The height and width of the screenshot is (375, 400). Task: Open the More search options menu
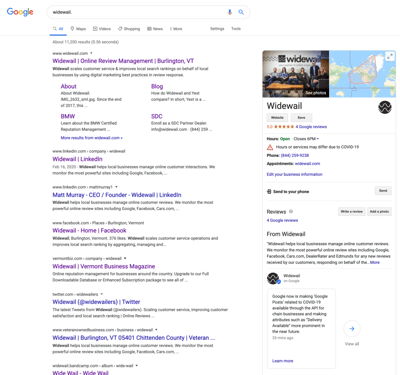(176, 29)
